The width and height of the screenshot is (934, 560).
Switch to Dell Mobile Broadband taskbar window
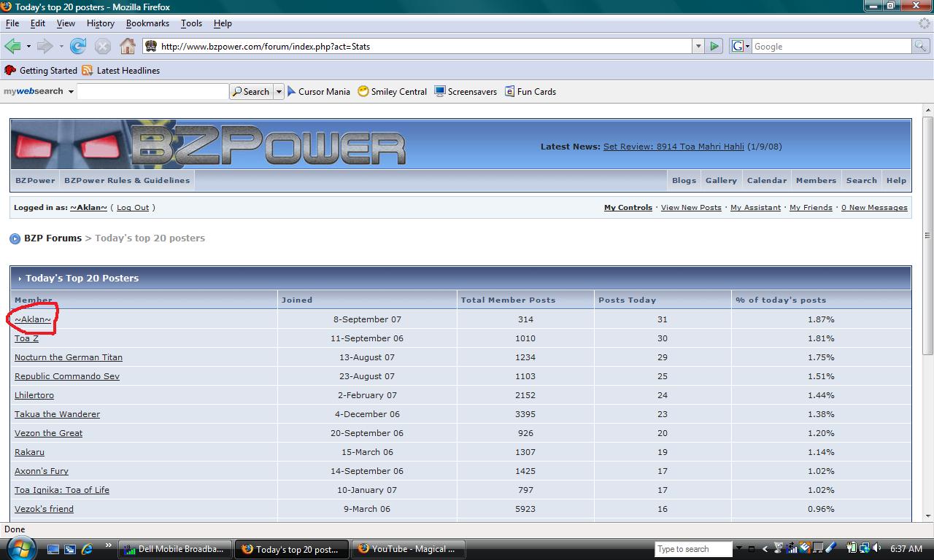175,549
